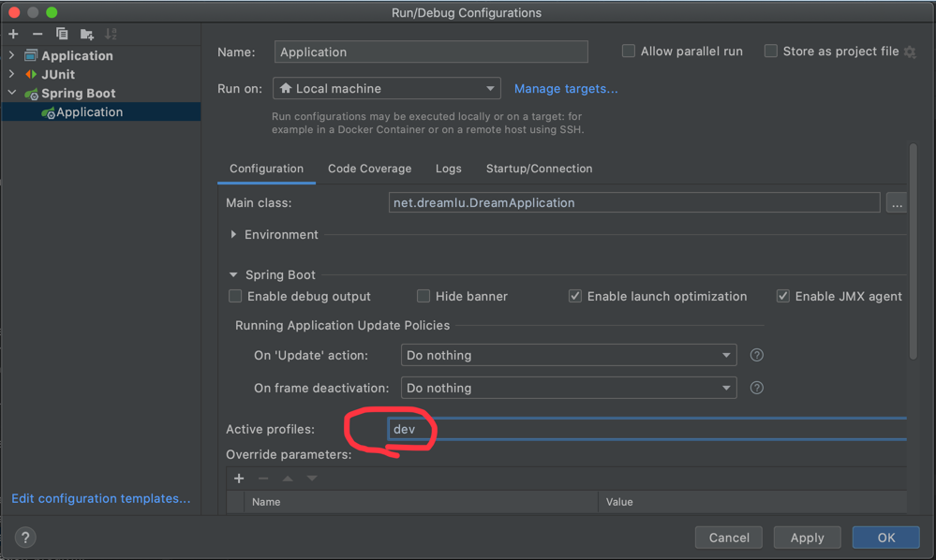936x560 pixels.
Task: Click the Running Application Update Policies label
Action: 342,326
